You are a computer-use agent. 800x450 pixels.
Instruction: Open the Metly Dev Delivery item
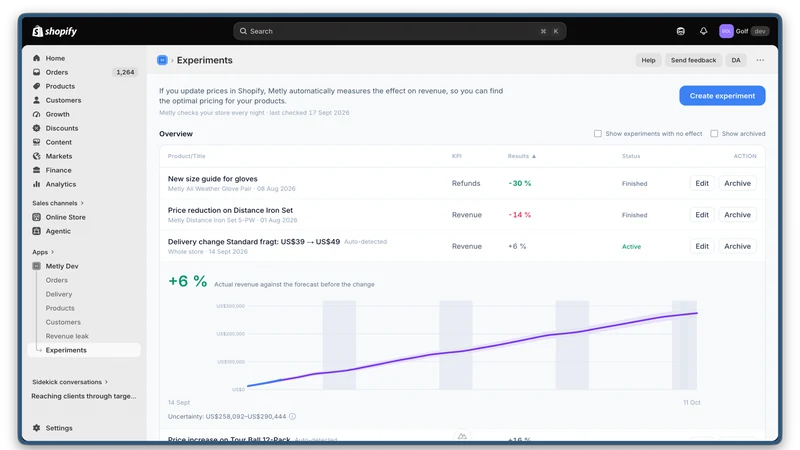pyautogui.click(x=59, y=294)
